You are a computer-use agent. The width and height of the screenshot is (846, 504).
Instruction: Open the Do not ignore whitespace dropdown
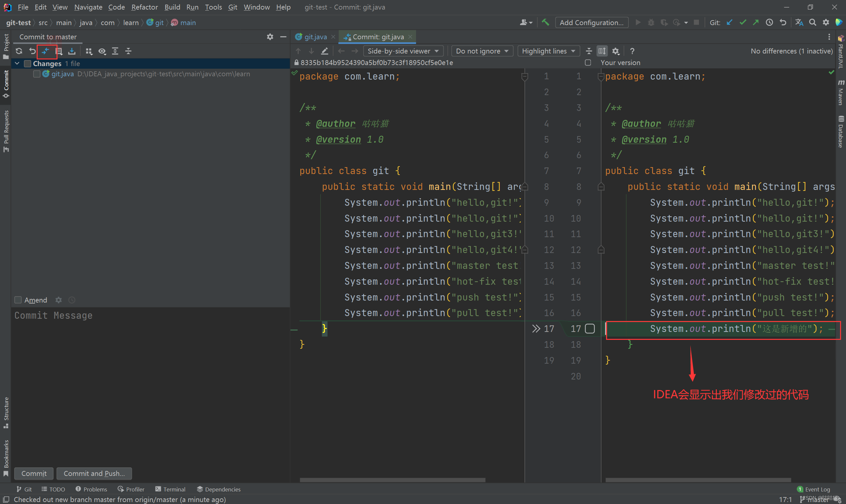[x=482, y=51]
